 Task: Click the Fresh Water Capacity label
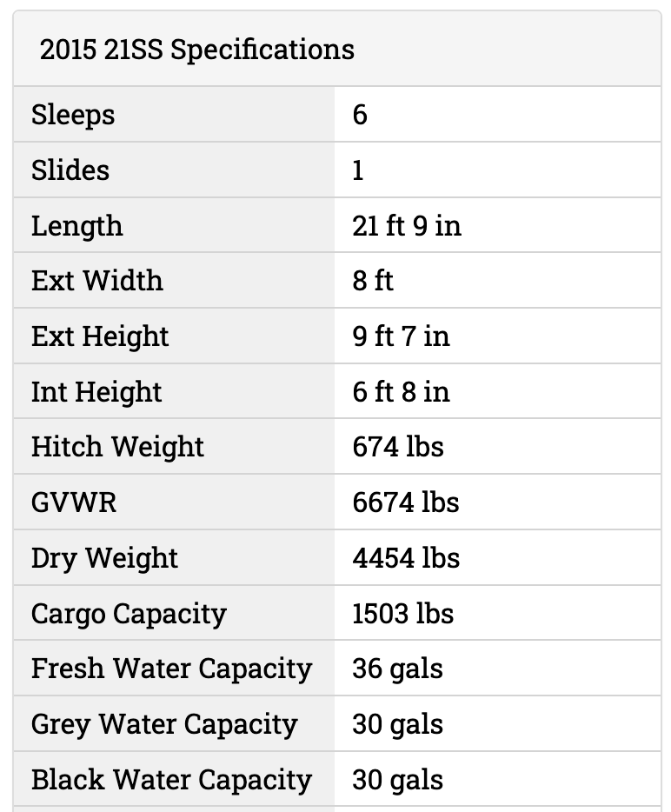[171, 669]
